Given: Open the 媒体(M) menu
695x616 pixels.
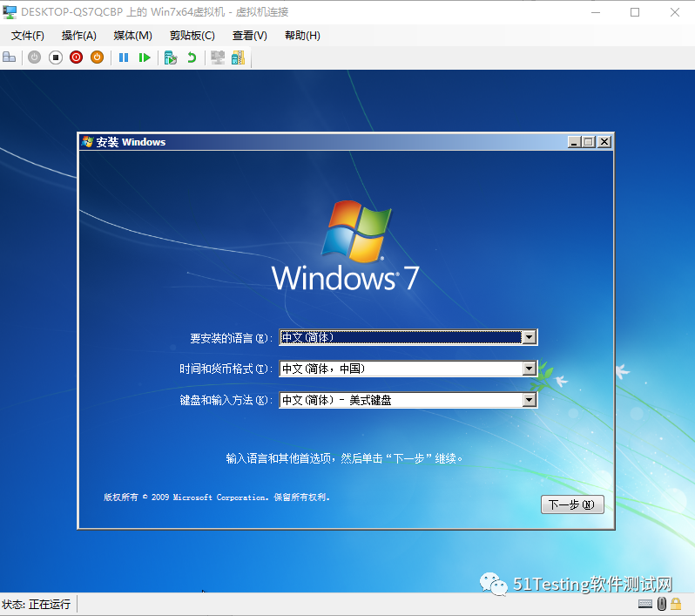Looking at the screenshot, I should (x=132, y=36).
